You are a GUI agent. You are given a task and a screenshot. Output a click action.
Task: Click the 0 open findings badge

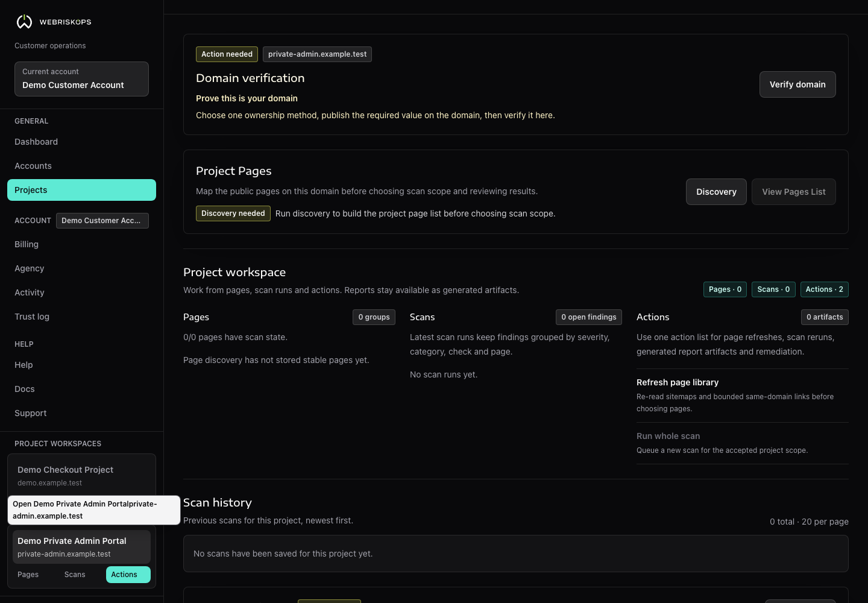[589, 317]
